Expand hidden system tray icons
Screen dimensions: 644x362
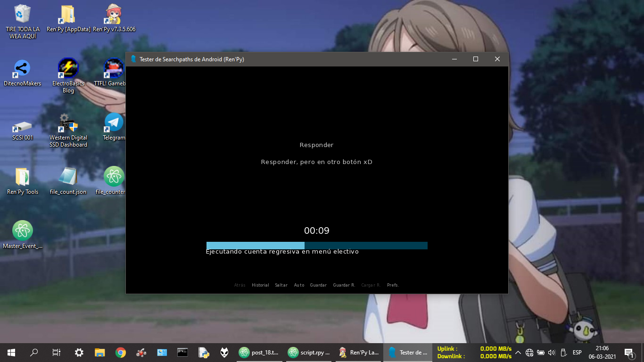click(518, 353)
